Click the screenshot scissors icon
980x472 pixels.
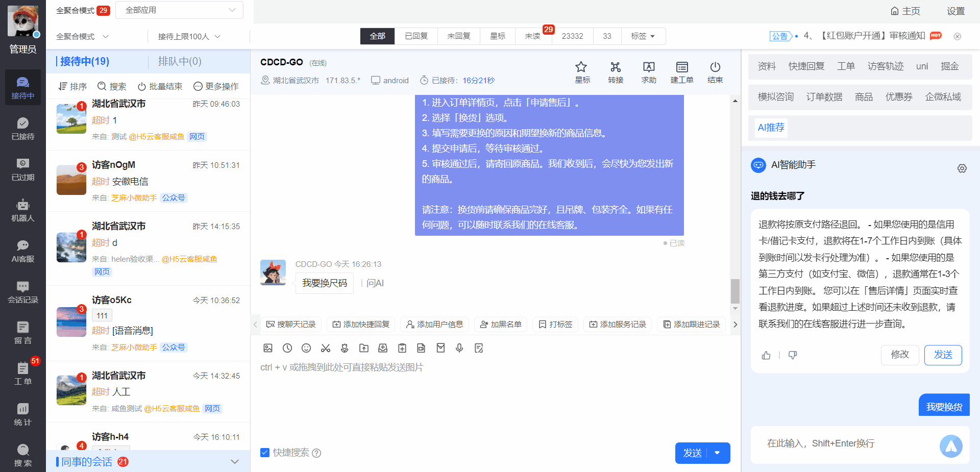pyautogui.click(x=325, y=348)
